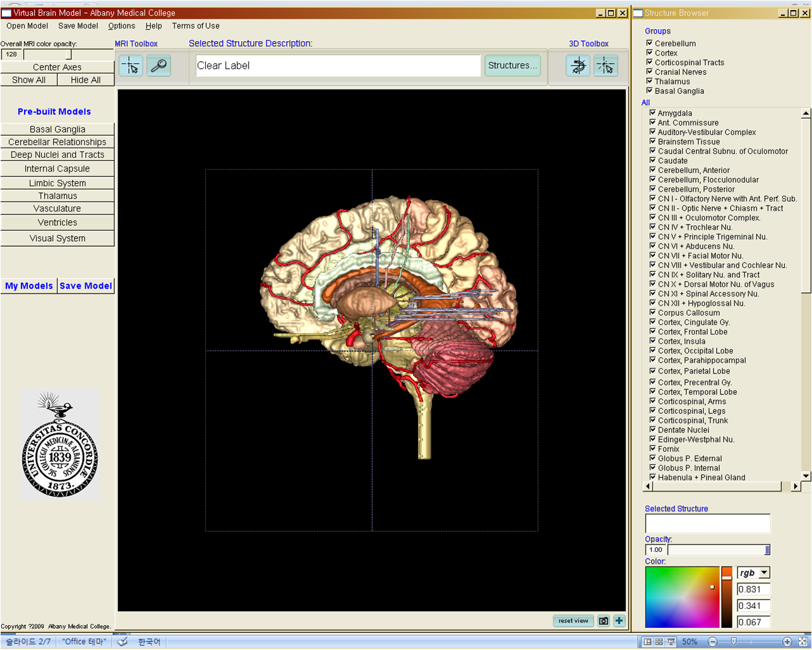This screenshot has height=650, width=812.
Task: Switch PowerPoint to slide sorter view
Action: point(659,642)
